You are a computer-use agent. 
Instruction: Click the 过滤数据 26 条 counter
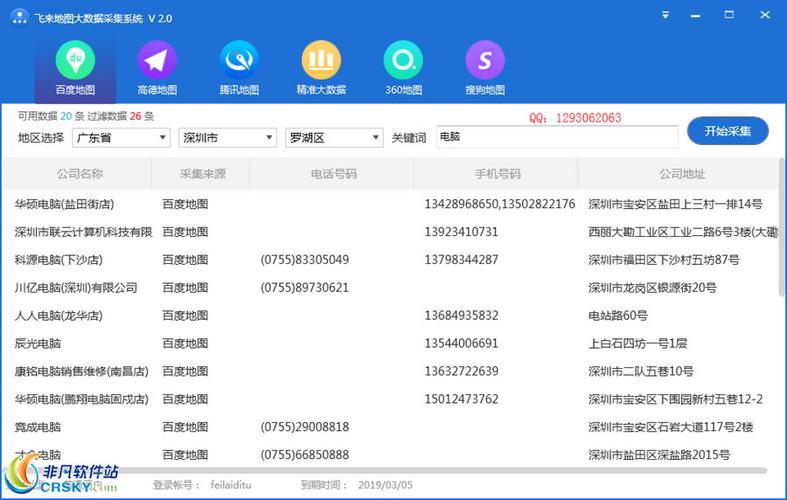[120, 116]
